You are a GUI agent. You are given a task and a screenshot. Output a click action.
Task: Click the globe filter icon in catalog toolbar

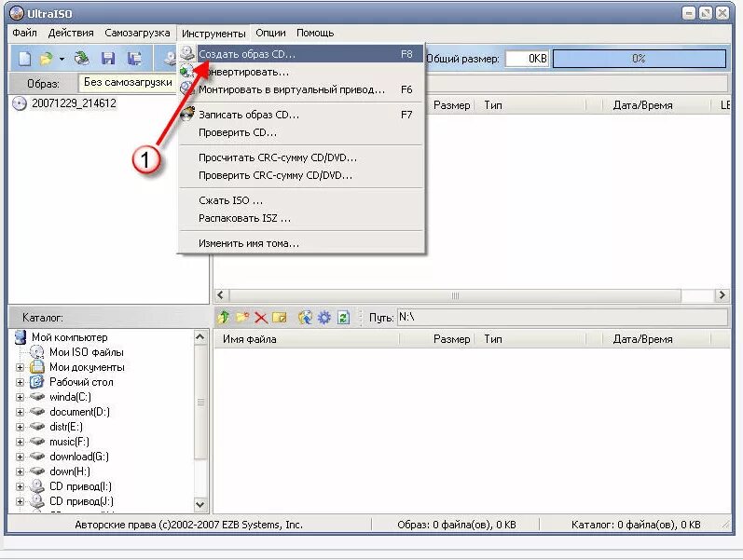pyautogui.click(x=305, y=317)
